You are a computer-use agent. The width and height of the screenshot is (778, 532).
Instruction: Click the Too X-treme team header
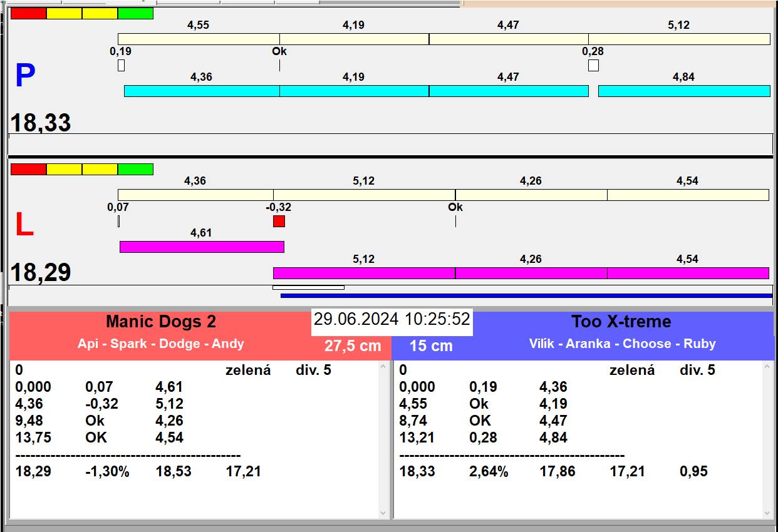tap(621, 322)
